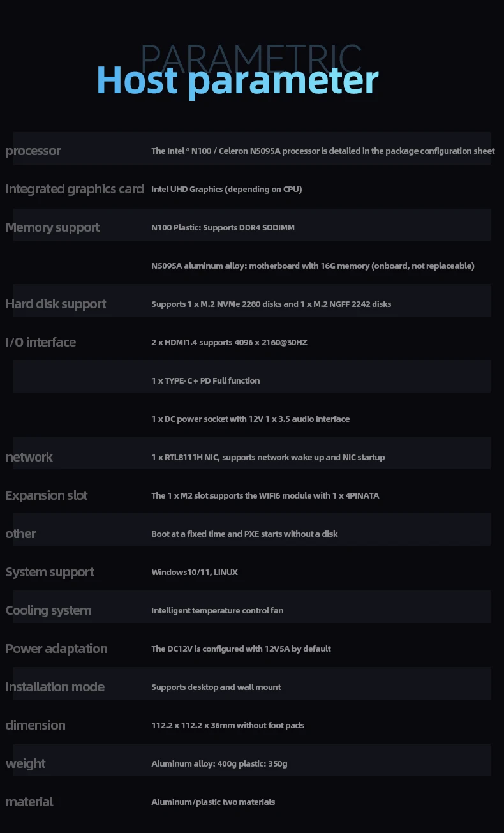The height and width of the screenshot is (833, 504).
Task: Click the 'Host parameter' heading
Action: [237, 81]
